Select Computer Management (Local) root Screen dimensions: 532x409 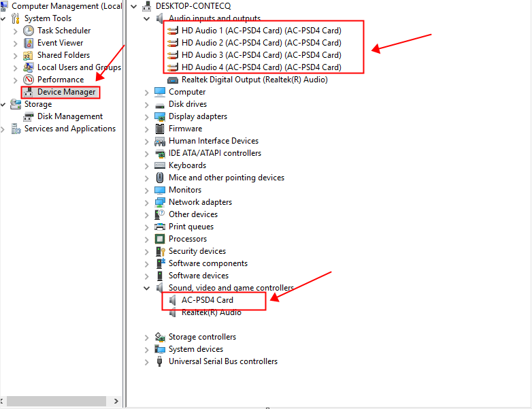point(67,6)
